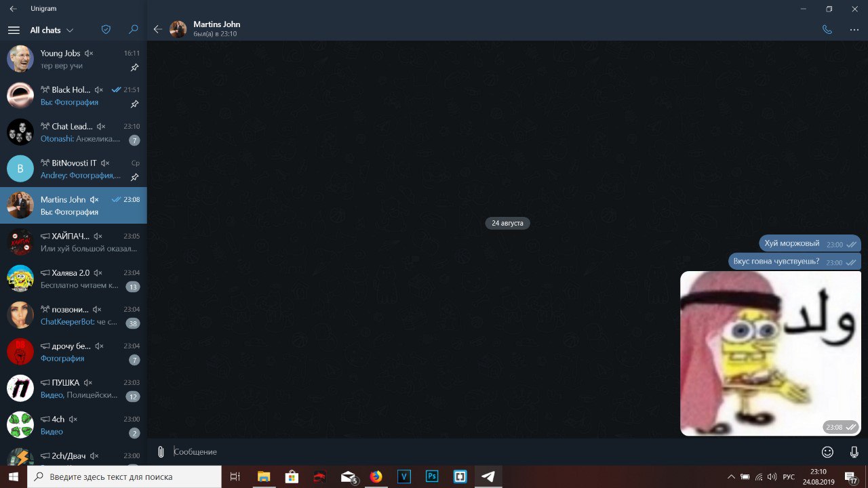Open the позвони... group chat

point(73,315)
